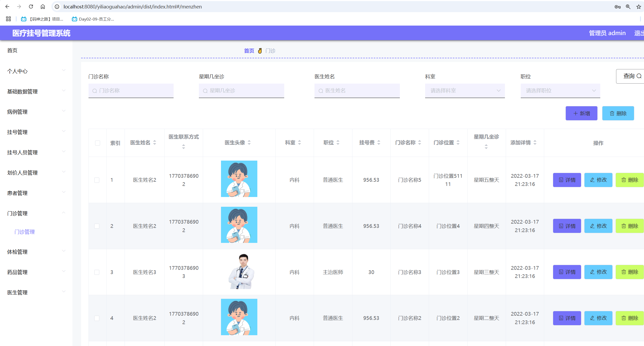This screenshot has width=644, height=346.
Task: Open browser zoom magnifier icon
Action: 628,7
